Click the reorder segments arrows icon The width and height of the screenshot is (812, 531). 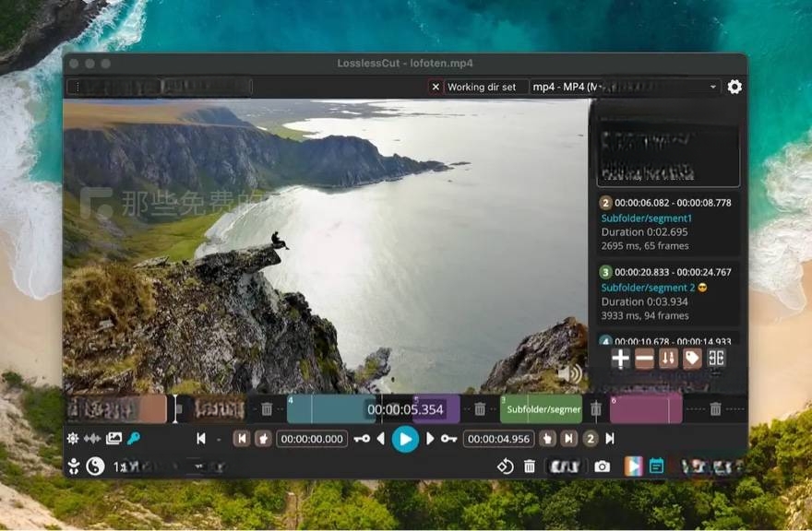(668, 358)
